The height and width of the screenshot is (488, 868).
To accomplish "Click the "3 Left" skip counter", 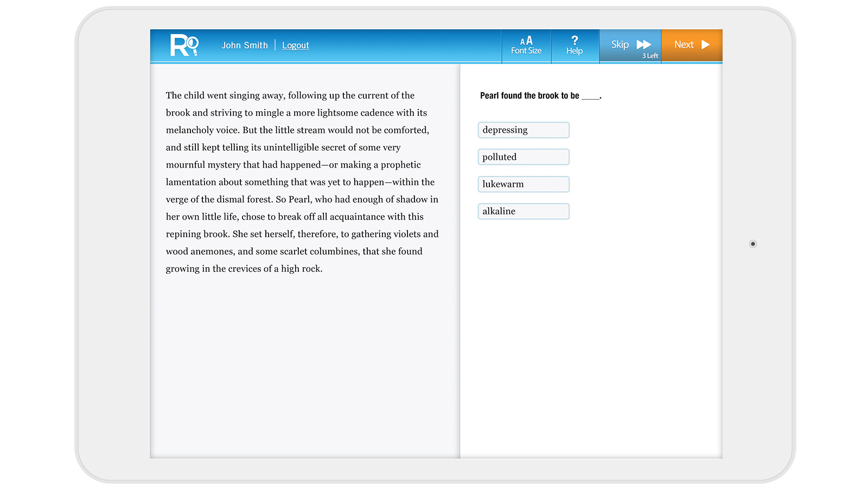I will [650, 55].
